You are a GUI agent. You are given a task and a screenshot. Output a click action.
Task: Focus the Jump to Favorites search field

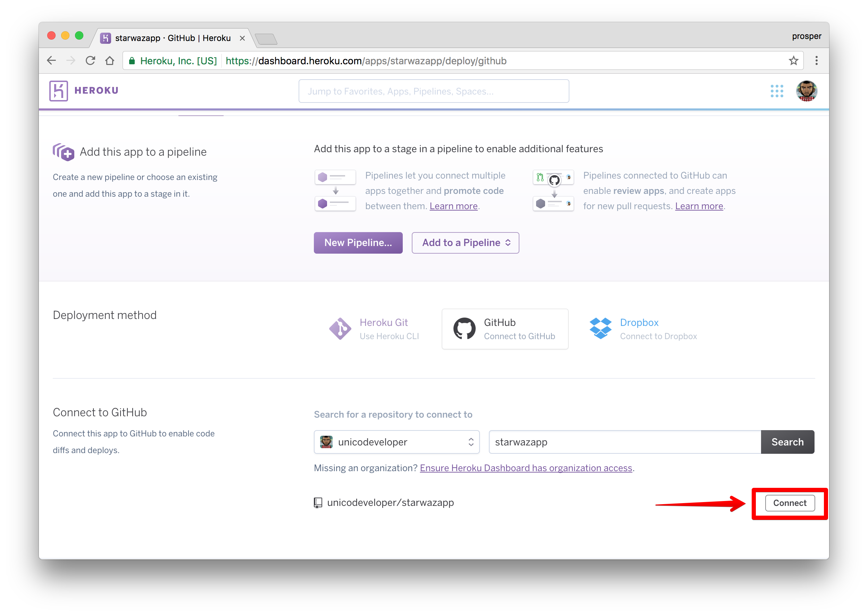point(434,91)
